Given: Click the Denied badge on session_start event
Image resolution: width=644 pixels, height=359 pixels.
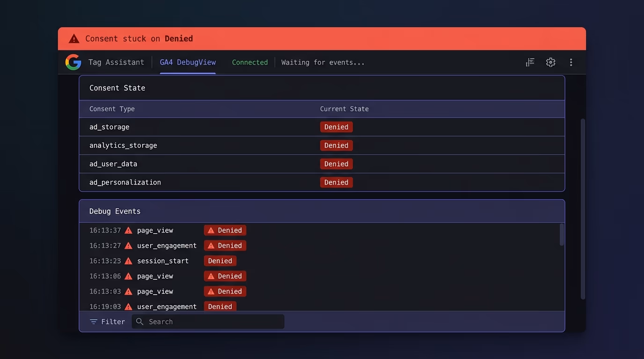Looking at the screenshot, I should [x=220, y=261].
